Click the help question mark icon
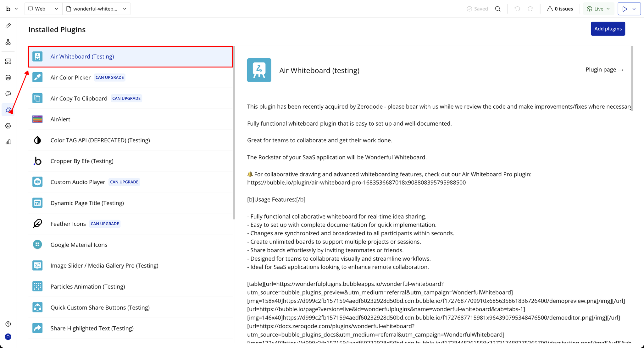The height and width of the screenshot is (348, 644). 8,324
